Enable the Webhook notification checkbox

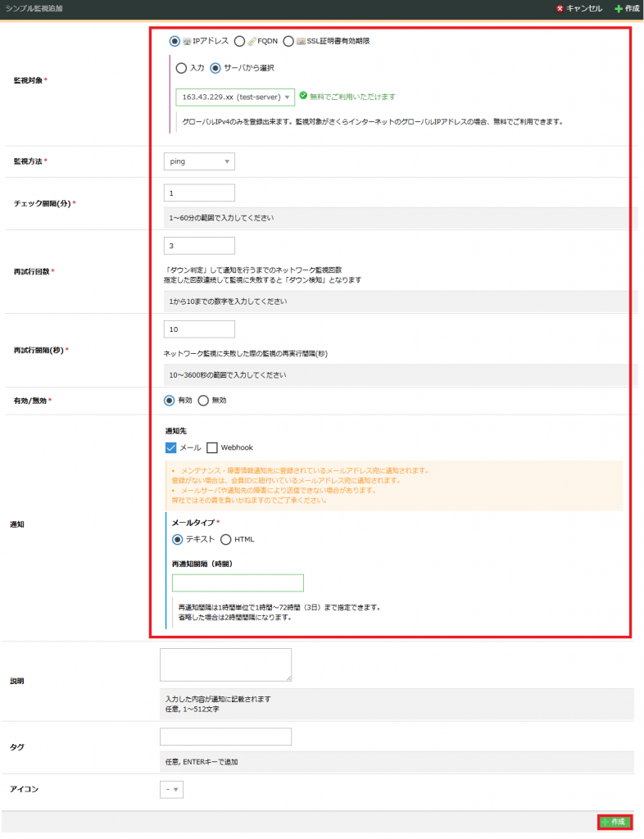pos(212,447)
